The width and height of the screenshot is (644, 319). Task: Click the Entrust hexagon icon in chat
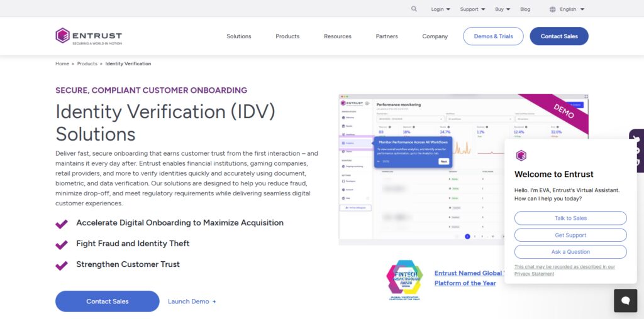coord(521,155)
